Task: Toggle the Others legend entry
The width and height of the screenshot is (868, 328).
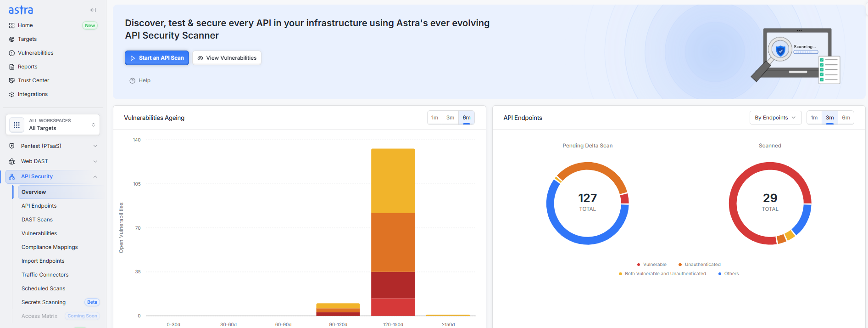Action: coord(729,274)
